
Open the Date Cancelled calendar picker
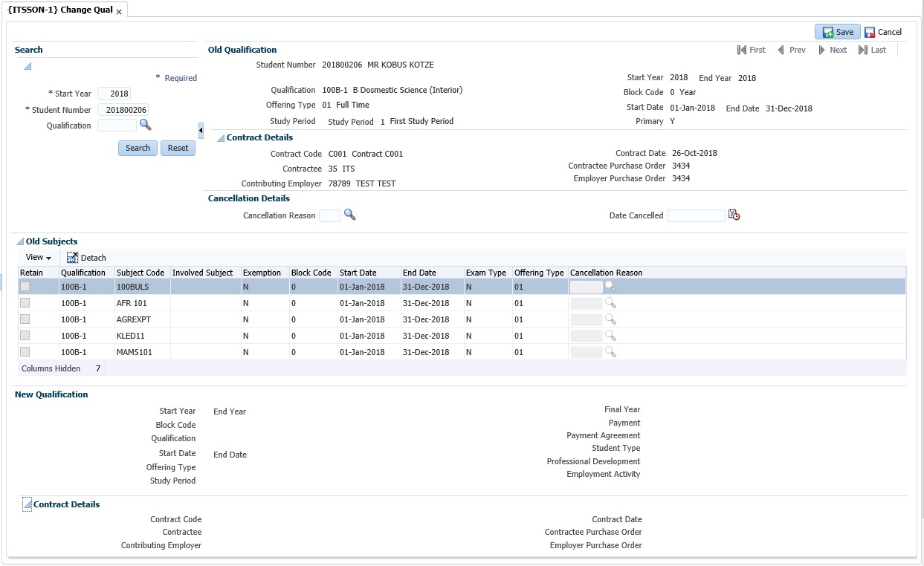click(734, 215)
